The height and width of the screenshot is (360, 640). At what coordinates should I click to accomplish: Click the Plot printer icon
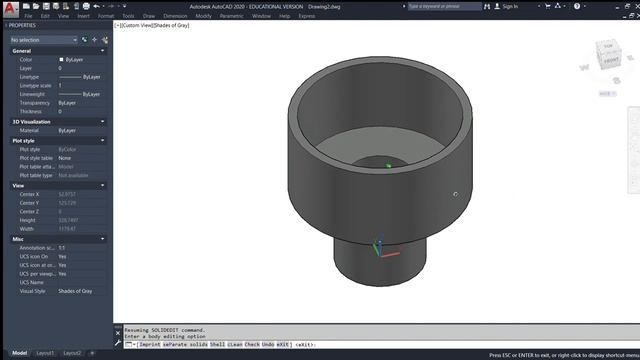coord(86,6)
